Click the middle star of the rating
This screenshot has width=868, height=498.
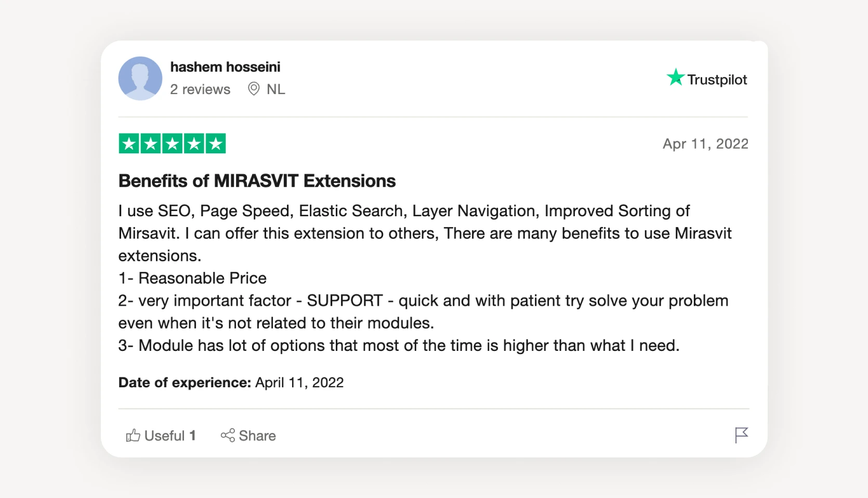(172, 143)
